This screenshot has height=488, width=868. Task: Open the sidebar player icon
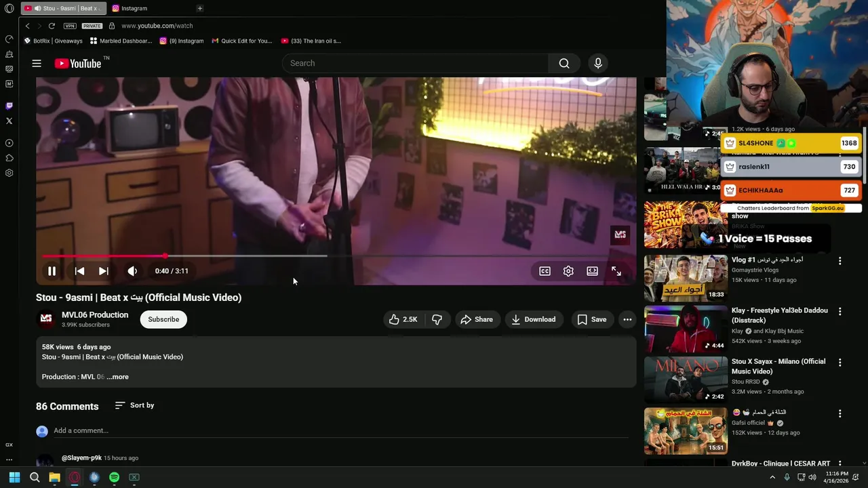(9, 143)
